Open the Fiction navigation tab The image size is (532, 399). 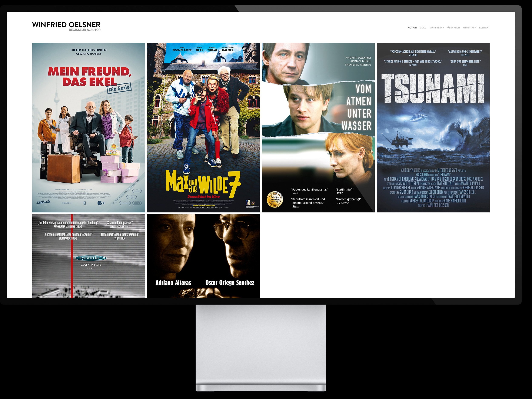(x=412, y=28)
